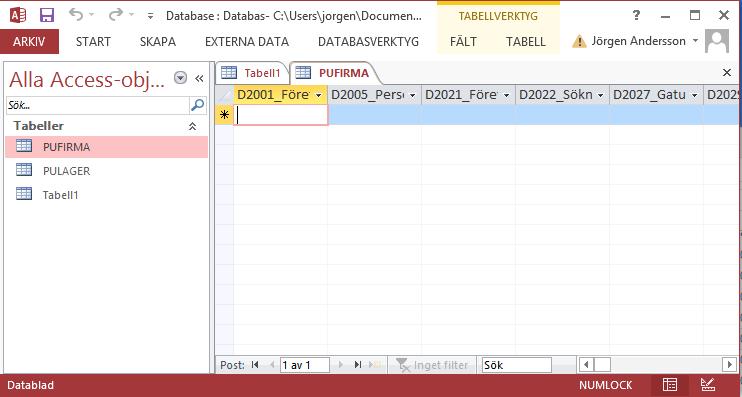Collapse the Tabeller group
742x397 pixels.
(x=192, y=126)
